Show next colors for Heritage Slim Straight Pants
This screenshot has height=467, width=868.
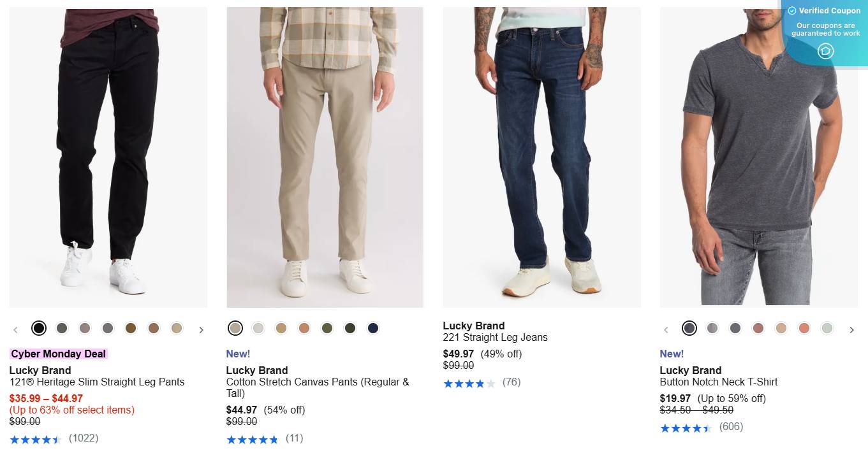tap(201, 329)
